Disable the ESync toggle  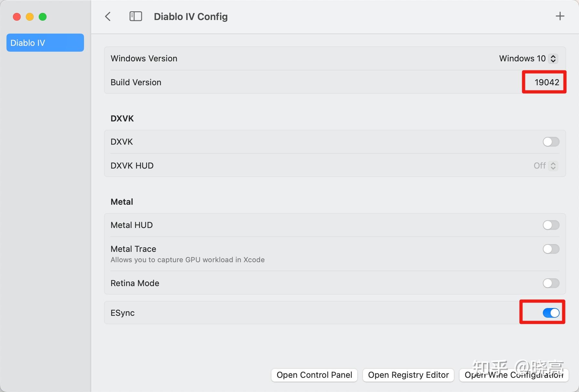click(x=551, y=313)
